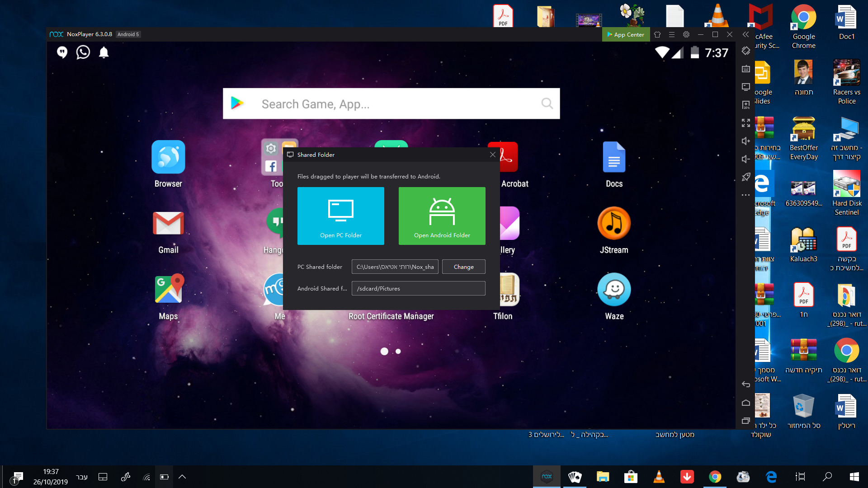Click the volume up icon
The height and width of the screenshot is (488, 868).
(746, 141)
